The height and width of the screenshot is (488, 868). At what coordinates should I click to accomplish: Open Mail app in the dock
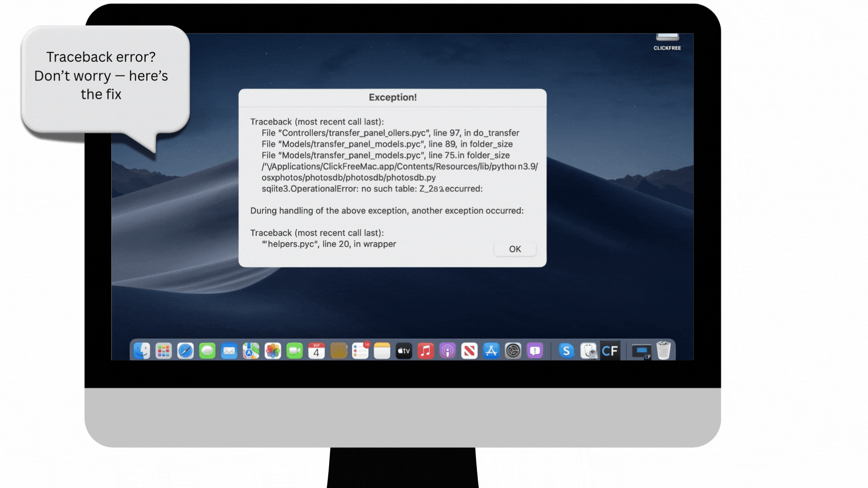(x=229, y=351)
